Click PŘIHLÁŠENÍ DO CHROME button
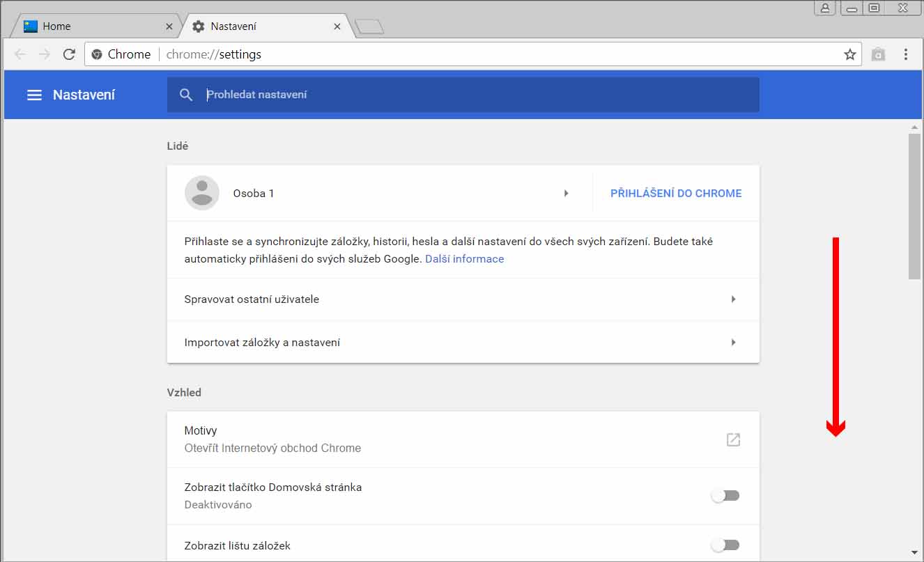The height and width of the screenshot is (562, 924). tap(676, 194)
